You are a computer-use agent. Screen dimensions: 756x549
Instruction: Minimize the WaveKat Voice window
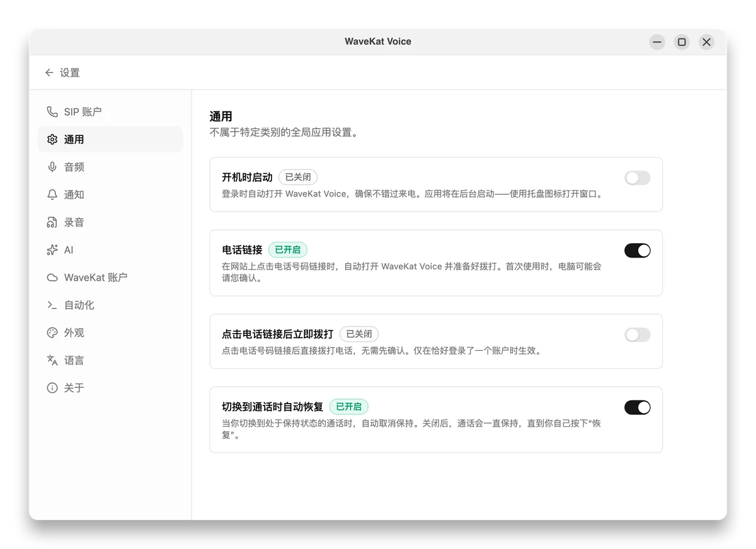tap(657, 42)
